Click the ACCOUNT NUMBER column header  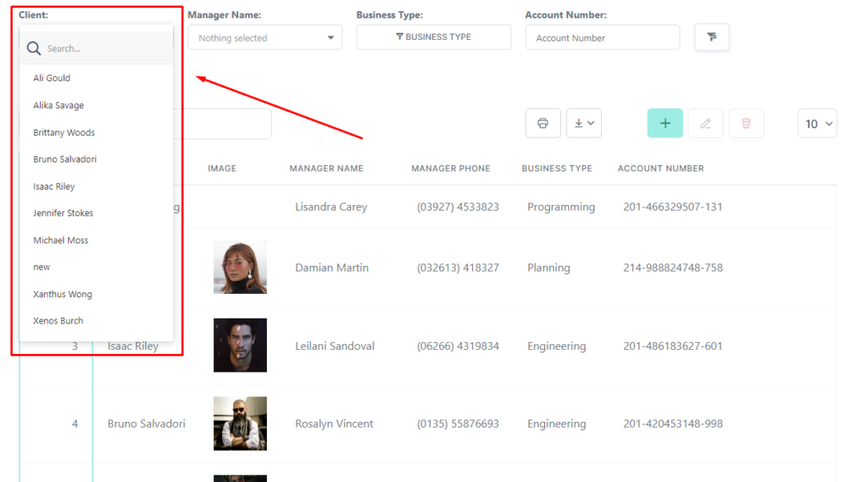click(x=660, y=169)
